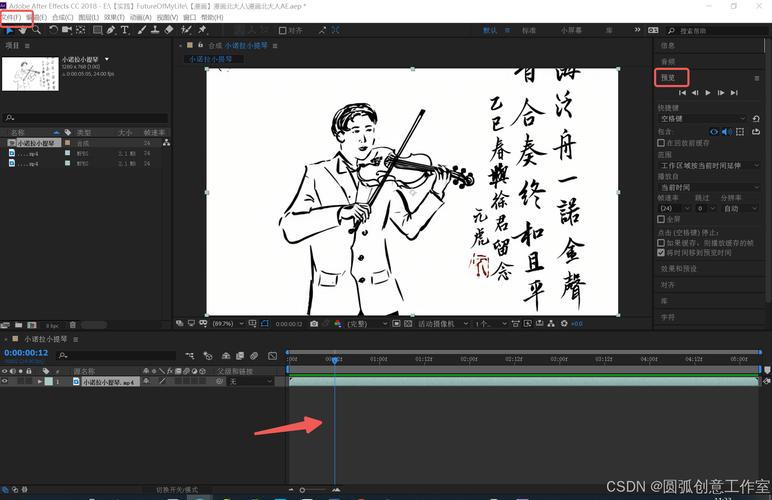Click the composition flowchart icon in viewer bar
The image size is (772, 500).
[551, 324]
